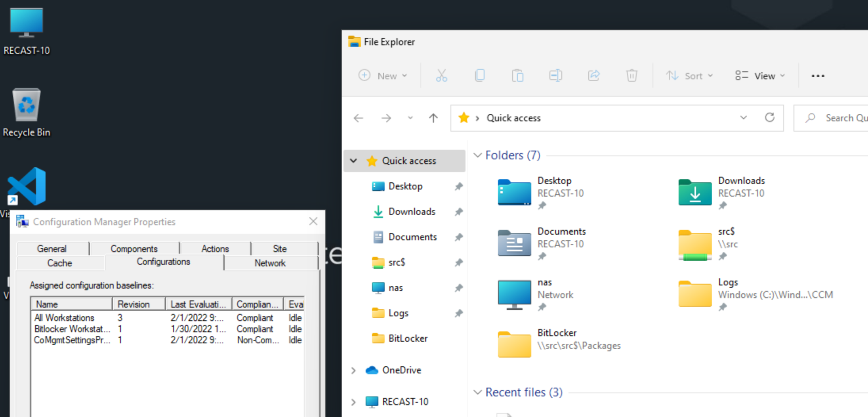Click the Delete trash can icon

[631, 75]
